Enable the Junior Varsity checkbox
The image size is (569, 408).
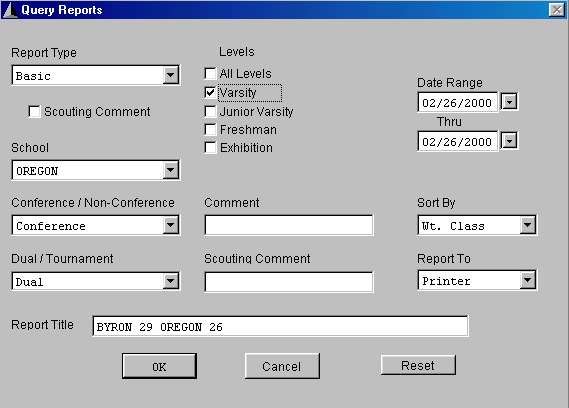coord(210,111)
